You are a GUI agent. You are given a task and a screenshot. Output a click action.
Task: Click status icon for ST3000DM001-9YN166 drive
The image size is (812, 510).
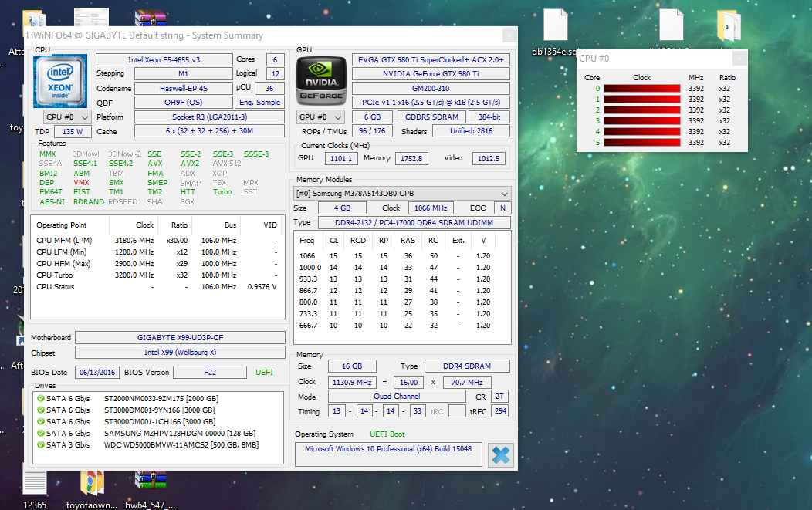[x=40, y=410]
